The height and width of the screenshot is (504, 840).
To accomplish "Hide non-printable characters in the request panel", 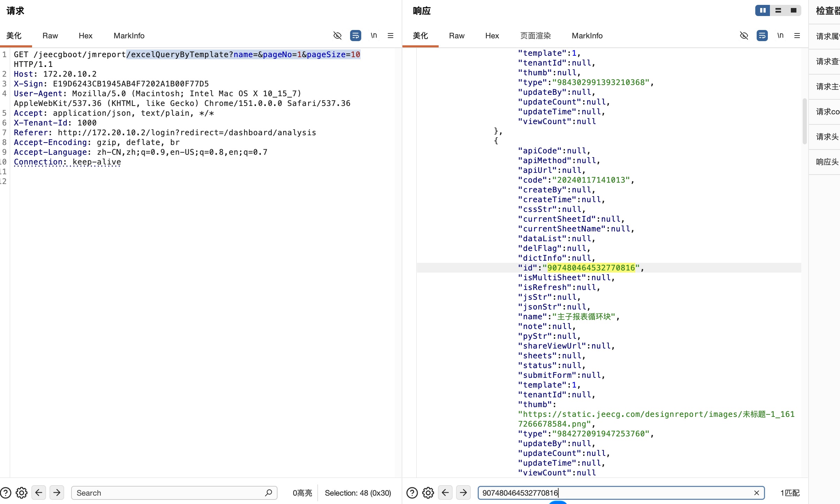I will point(337,36).
